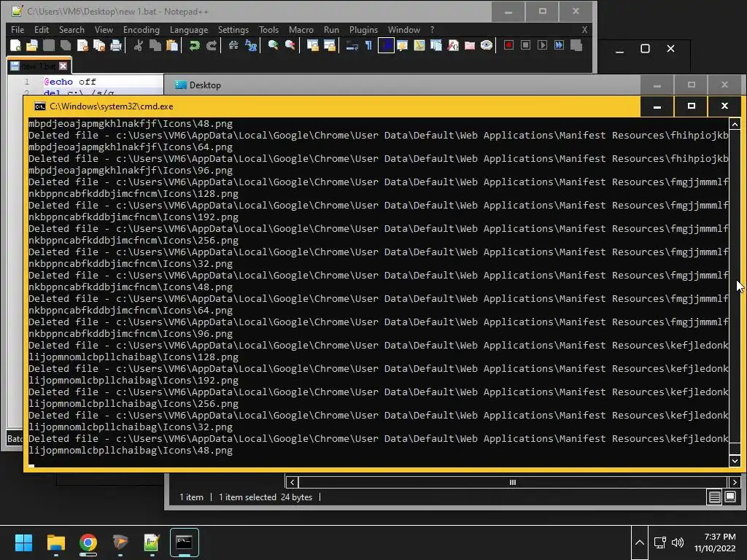Switch Desktop window to large icons view
This screenshot has height=560, width=747.
[x=729, y=497]
